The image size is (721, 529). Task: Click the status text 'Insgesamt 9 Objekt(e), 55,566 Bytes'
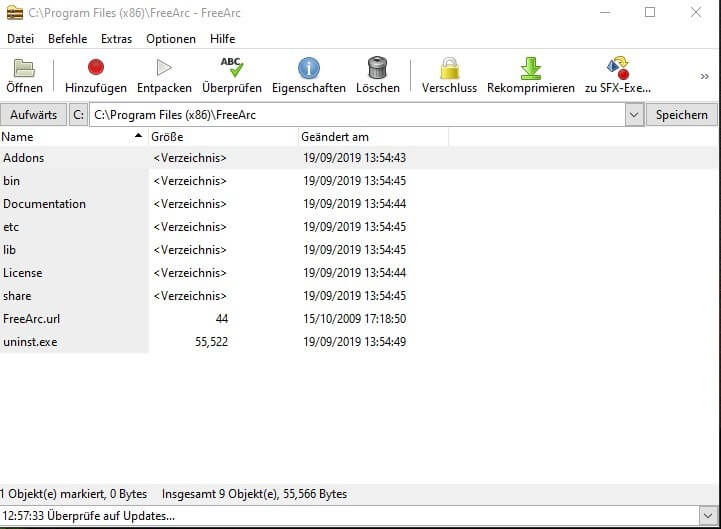coord(254,494)
